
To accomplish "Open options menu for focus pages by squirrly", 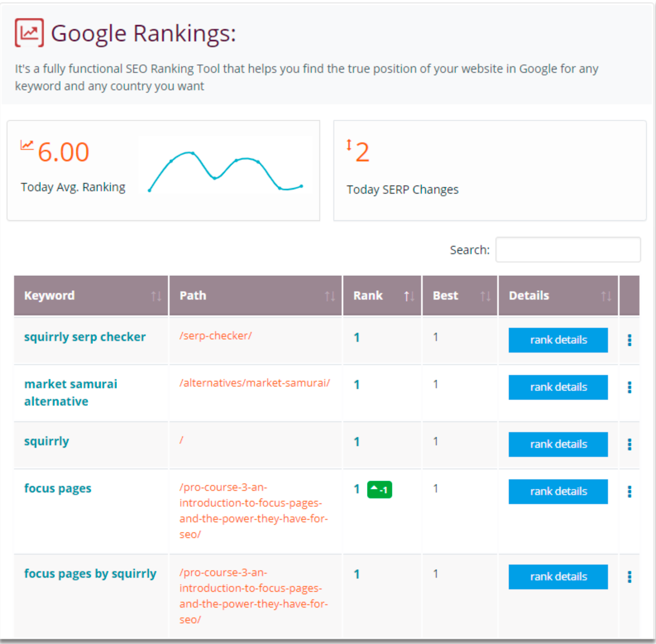I will (x=629, y=577).
